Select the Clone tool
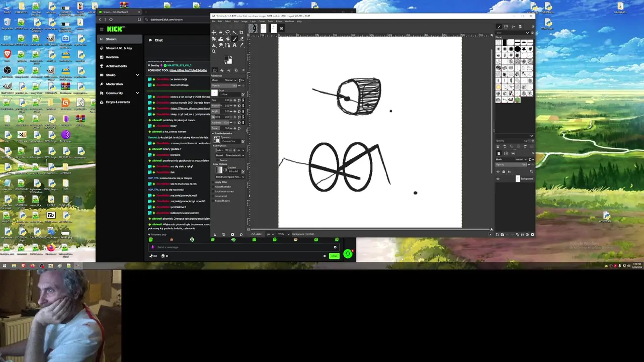 click(214, 45)
